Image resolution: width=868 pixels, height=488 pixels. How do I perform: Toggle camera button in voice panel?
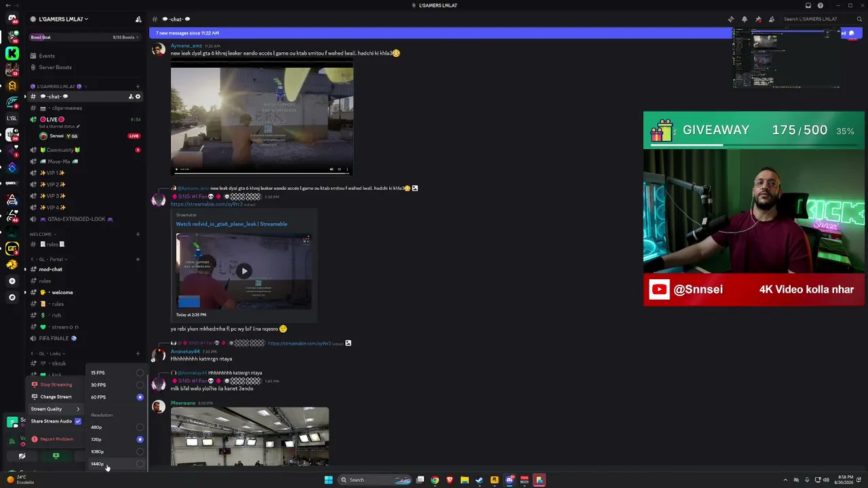22,456
